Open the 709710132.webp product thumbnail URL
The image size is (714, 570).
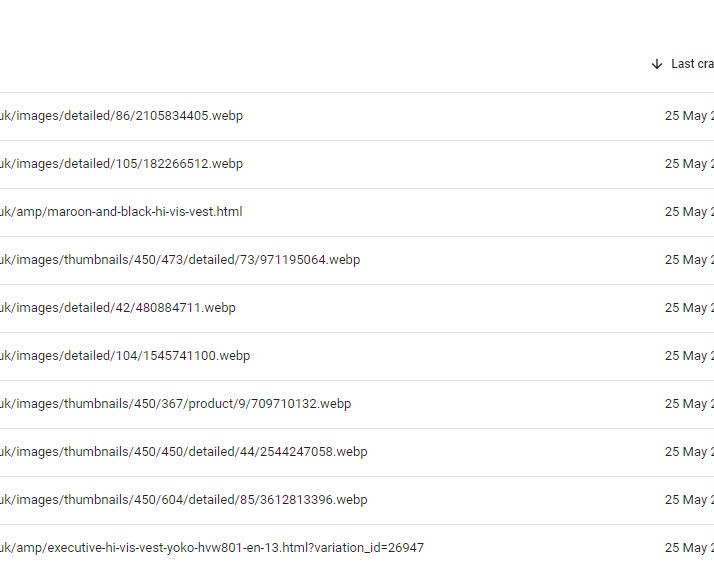[175, 404]
